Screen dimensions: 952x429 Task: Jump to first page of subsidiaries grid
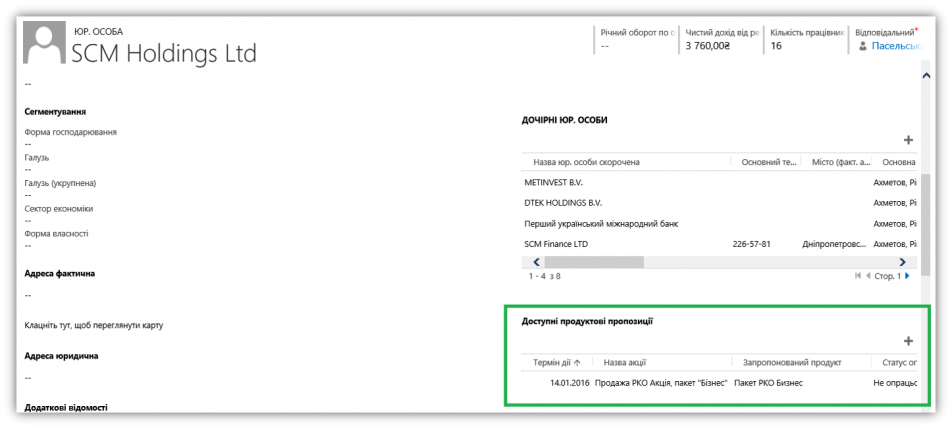(857, 275)
